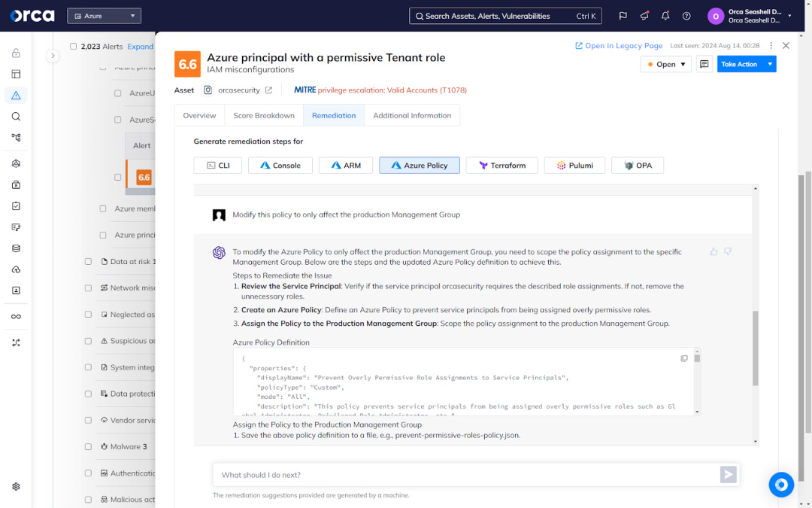Toggle the 2,023 Alerts select-all checkbox
Image resolution: width=812 pixels, height=508 pixels.
73,46
